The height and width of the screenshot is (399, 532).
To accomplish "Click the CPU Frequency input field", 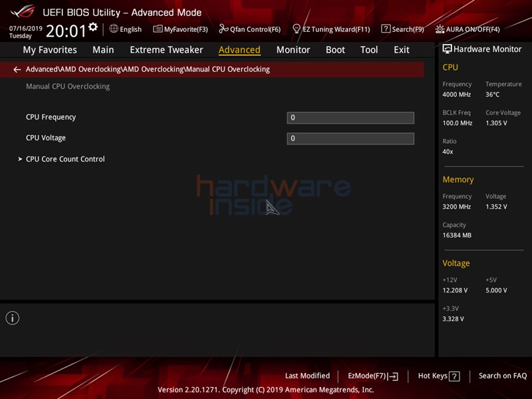I will (x=350, y=118).
